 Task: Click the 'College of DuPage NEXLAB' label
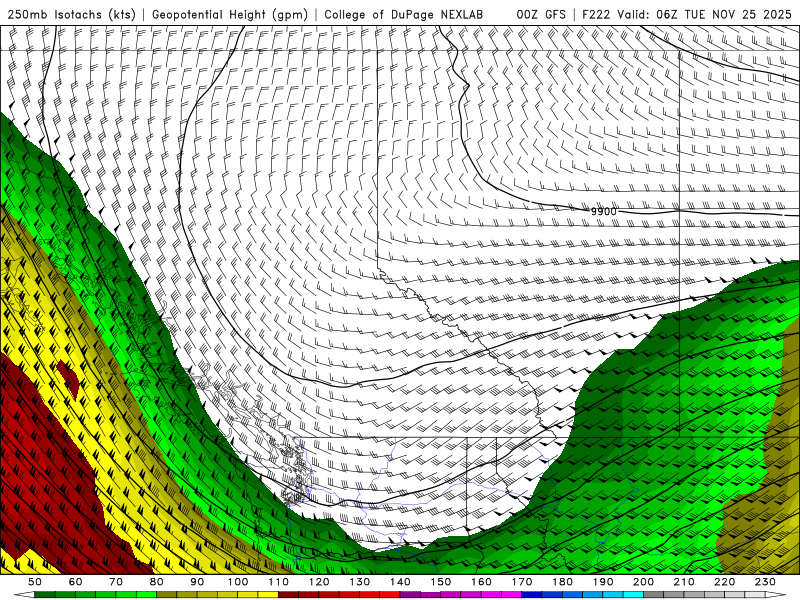403,14
